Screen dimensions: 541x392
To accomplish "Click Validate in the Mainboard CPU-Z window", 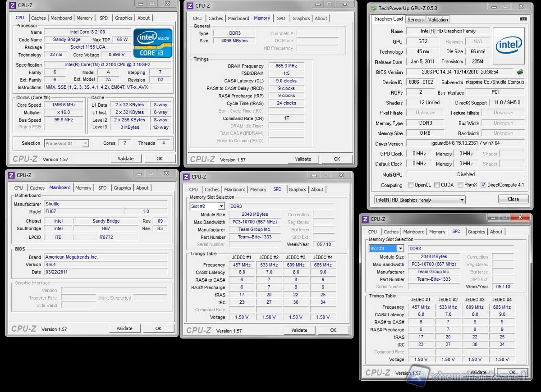I will (124, 328).
